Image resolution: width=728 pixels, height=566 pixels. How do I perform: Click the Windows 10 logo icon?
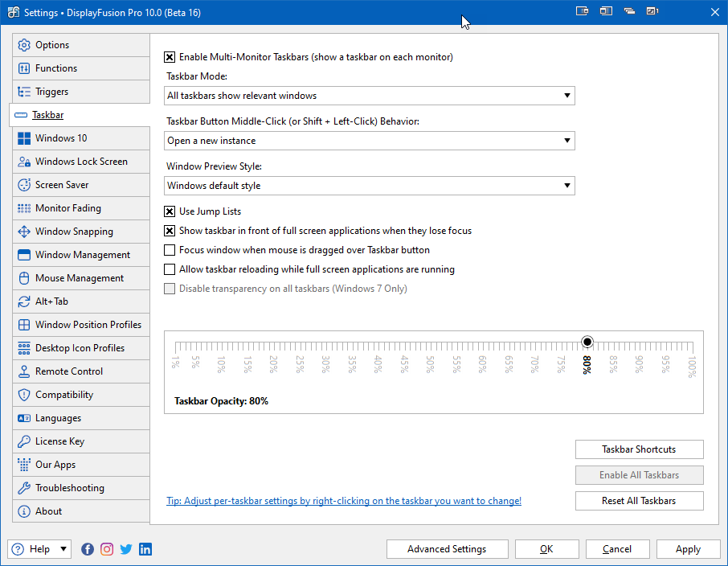pyautogui.click(x=23, y=138)
